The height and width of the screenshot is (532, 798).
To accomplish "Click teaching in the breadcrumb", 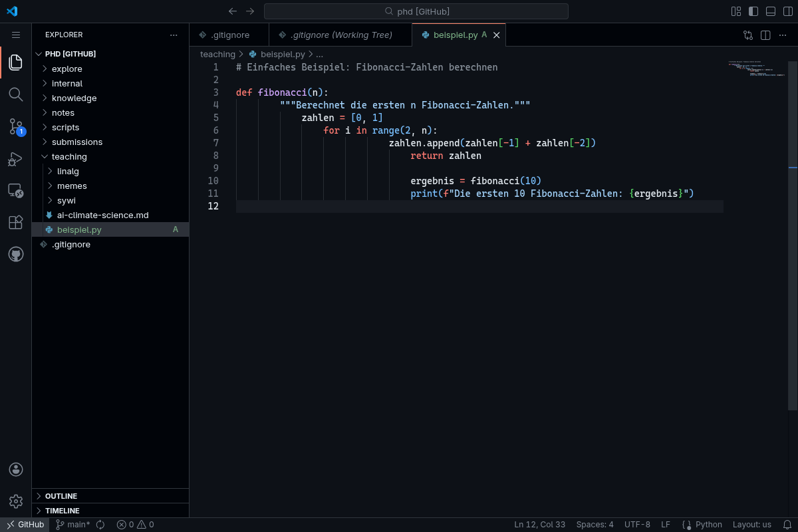I will point(217,54).
